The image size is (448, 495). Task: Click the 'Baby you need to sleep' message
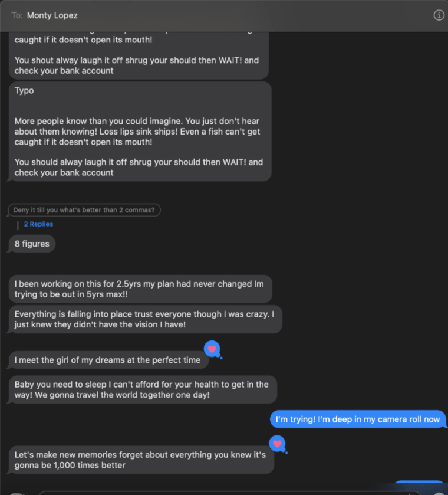click(x=142, y=389)
